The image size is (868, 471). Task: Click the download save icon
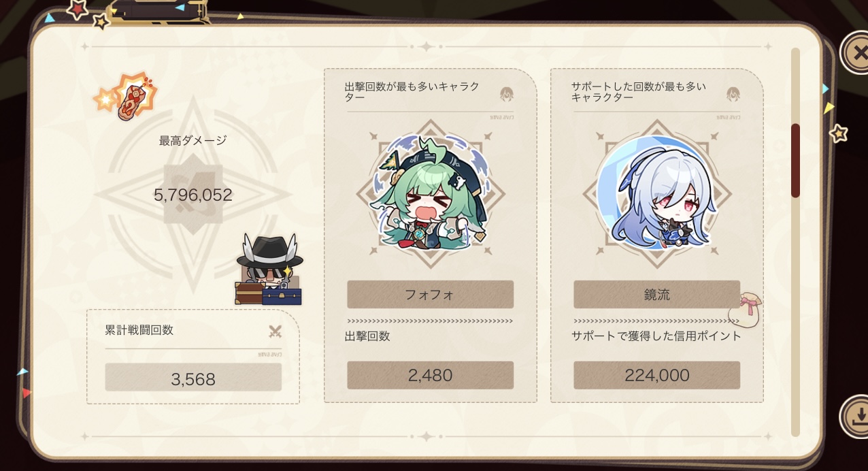[x=857, y=415]
